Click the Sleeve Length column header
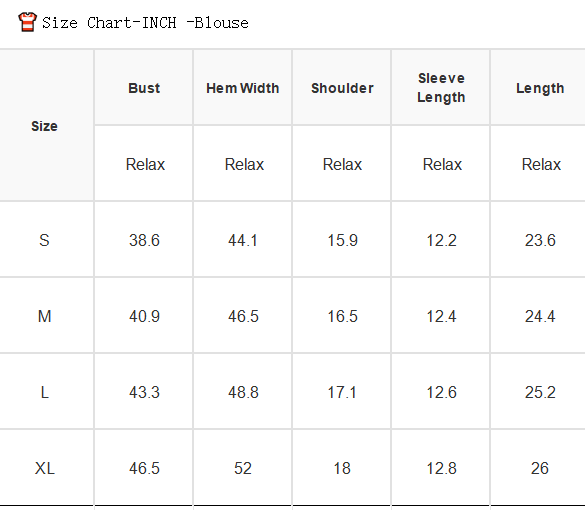 441,88
